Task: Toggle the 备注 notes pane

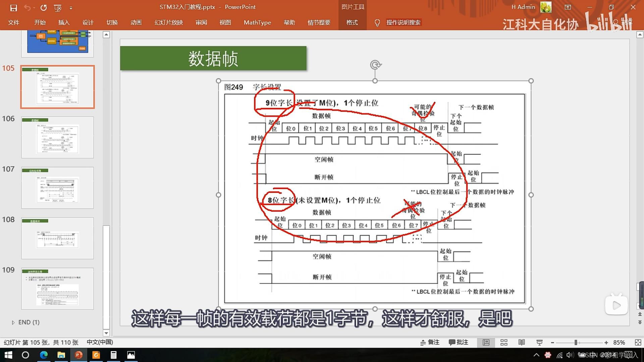Action: click(430, 342)
